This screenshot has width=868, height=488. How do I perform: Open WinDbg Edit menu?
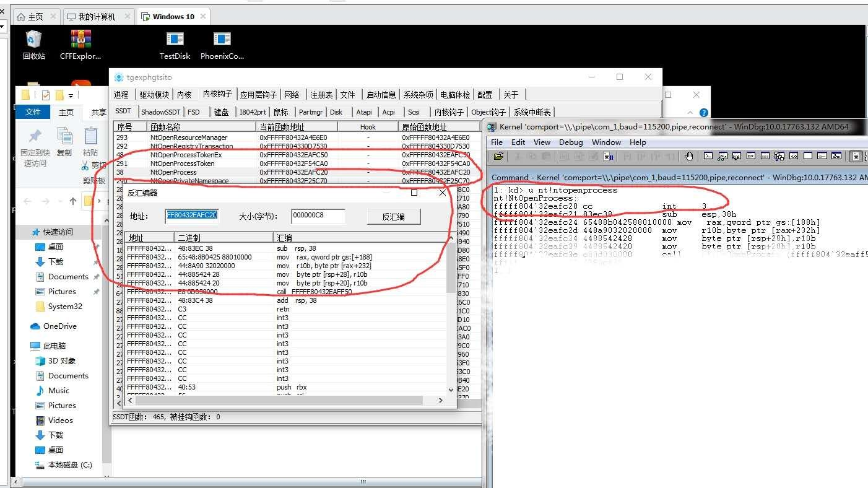[519, 142]
